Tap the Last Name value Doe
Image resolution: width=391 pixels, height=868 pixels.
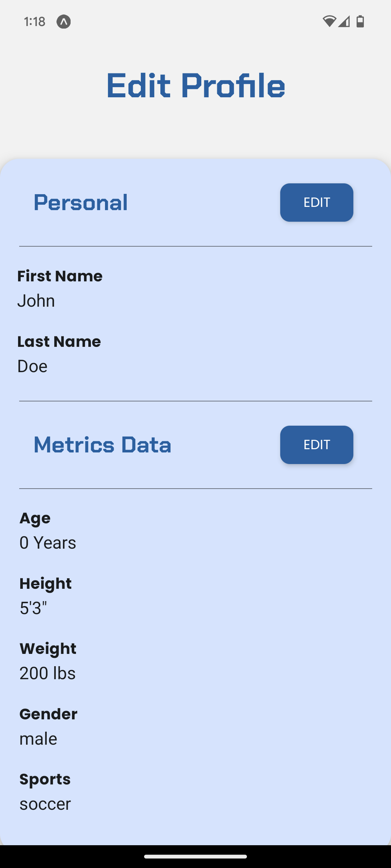click(32, 366)
